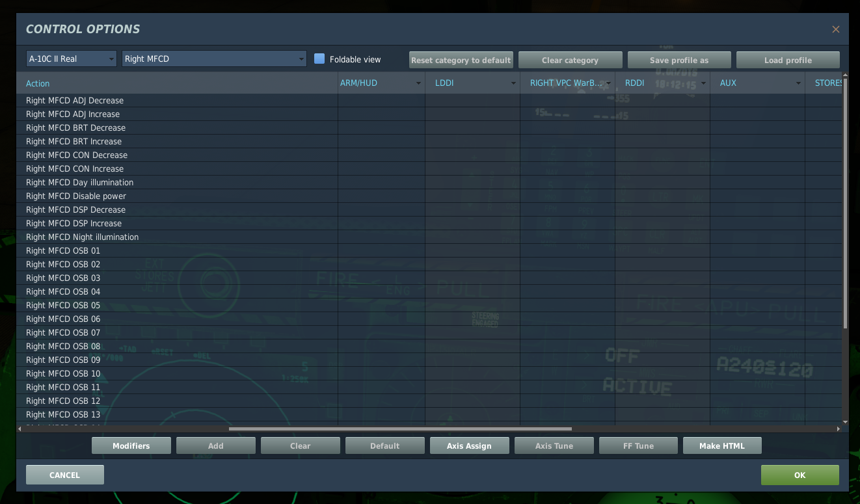Sort by the Action column header
Image resolution: width=860 pixels, height=504 pixels.
[x=38, y=84]
